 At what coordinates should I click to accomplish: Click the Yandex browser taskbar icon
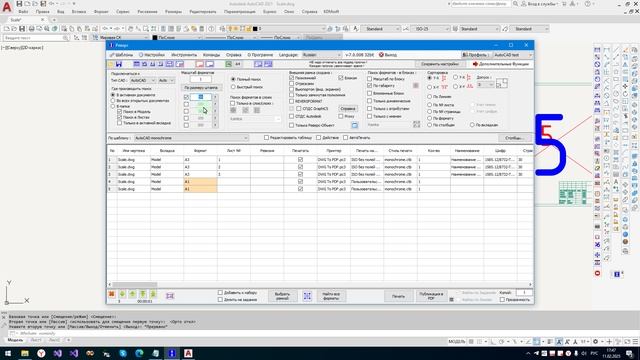(x=41, y=353)
